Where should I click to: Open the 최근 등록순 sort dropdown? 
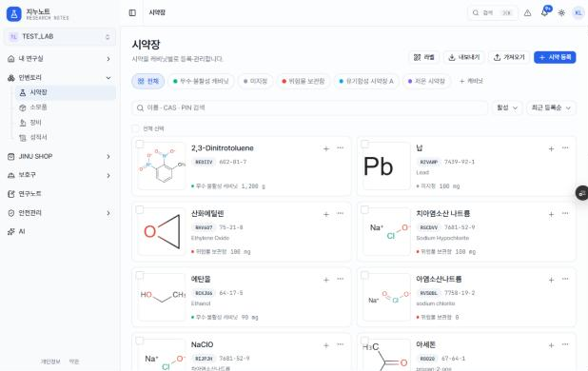[x=551, y=107]
